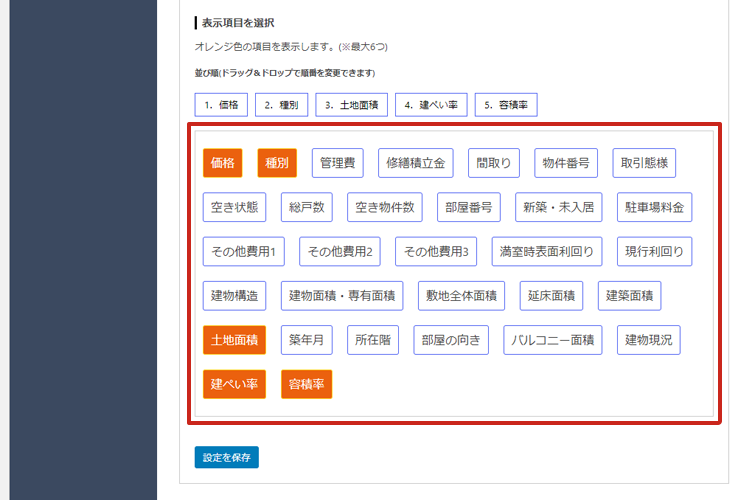The height and width of the screenshot is (500, 744).
Task: Turn on 満室時表面利回り item
Action: click(x=547, y=251)
